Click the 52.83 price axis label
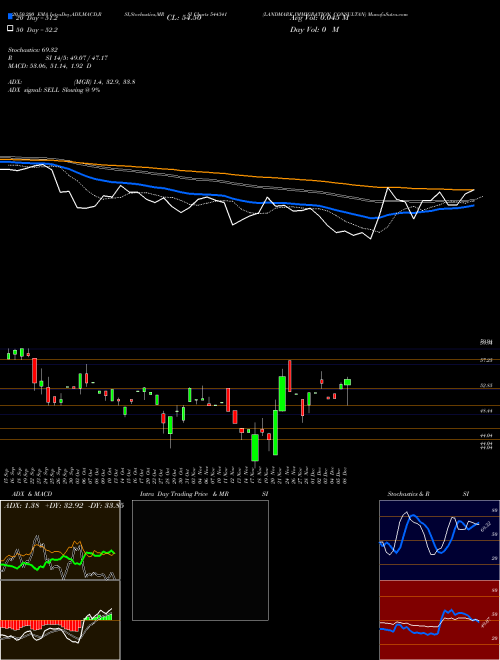Image resolution: width=500 pixels, height=660 pixels. coord(486,385)
